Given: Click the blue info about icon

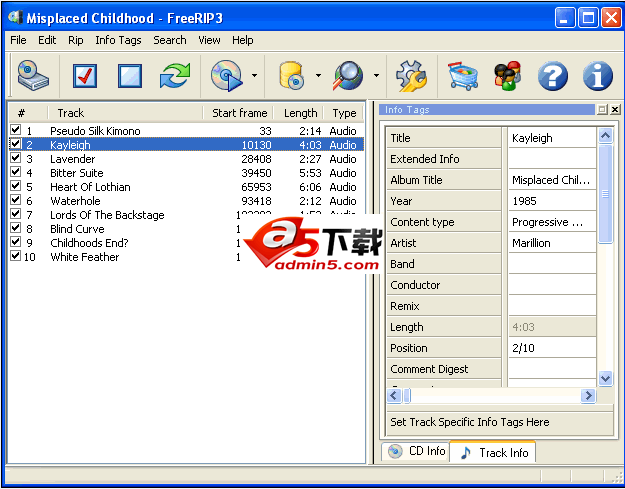Looking at the screenshot, I should (x=597, y=76).
